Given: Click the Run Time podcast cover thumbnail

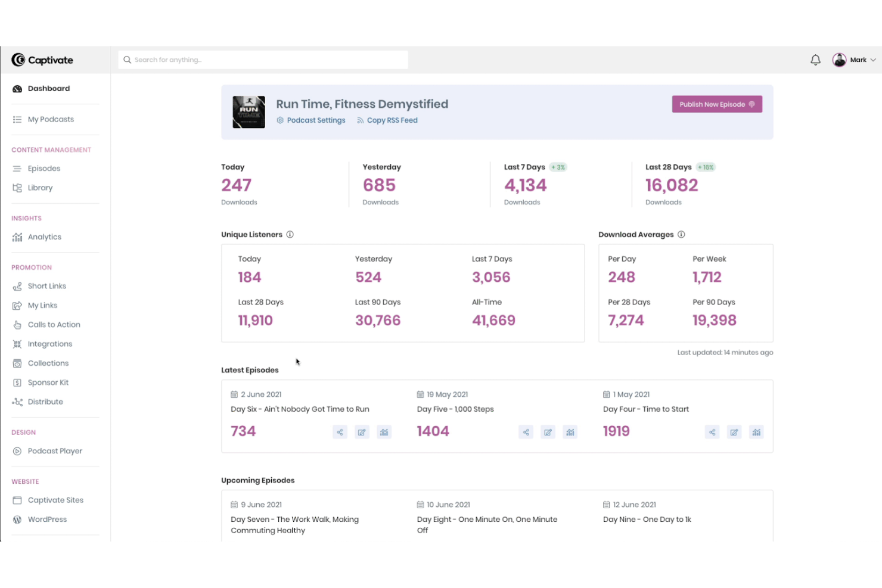Looking at the screenshot, I should (249, 111).
